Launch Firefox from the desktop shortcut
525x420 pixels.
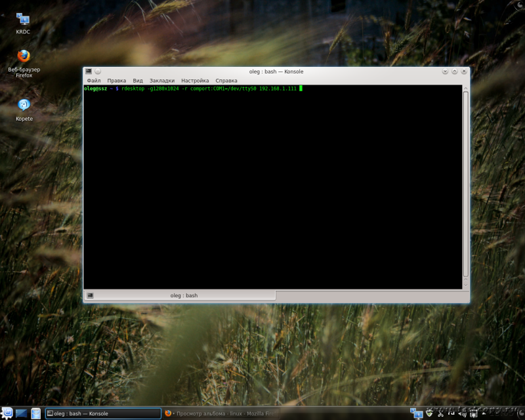[24, 59]
